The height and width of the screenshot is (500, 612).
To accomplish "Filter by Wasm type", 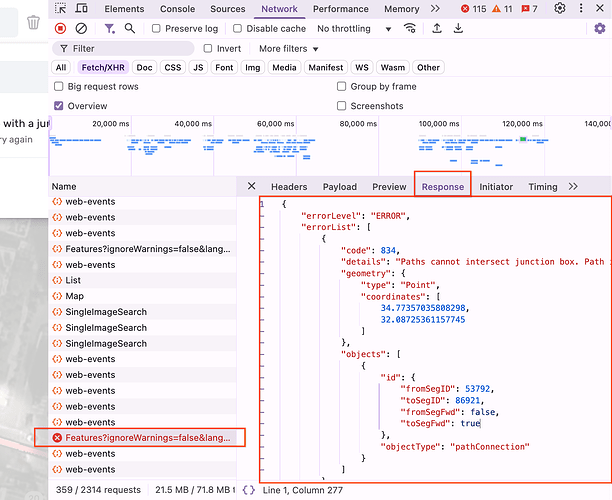I will tap(393, 68).
